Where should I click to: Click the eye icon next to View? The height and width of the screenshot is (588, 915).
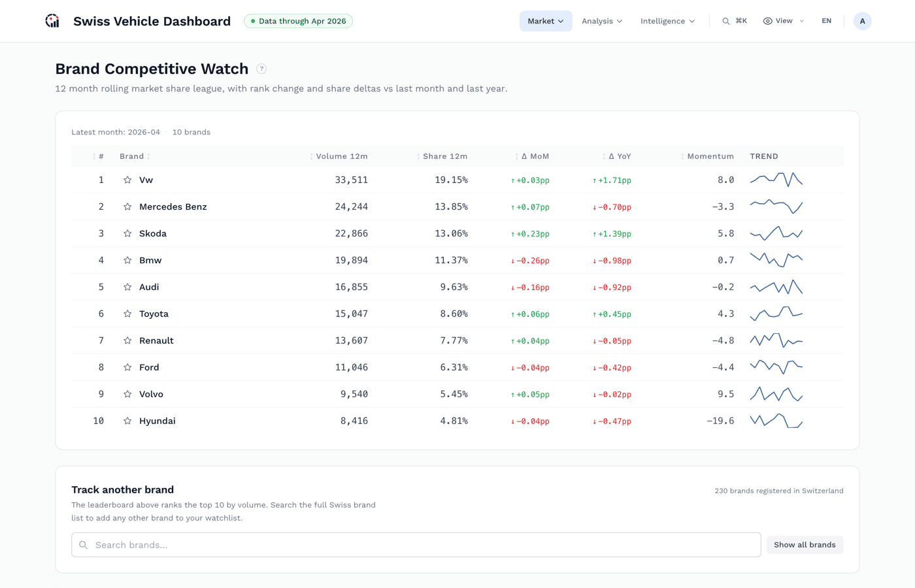(767, 21)
